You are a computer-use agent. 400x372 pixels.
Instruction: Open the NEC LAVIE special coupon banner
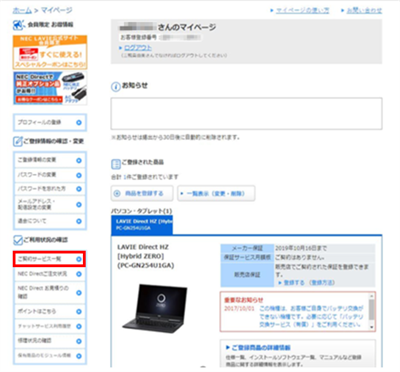[x=50, y=52]
